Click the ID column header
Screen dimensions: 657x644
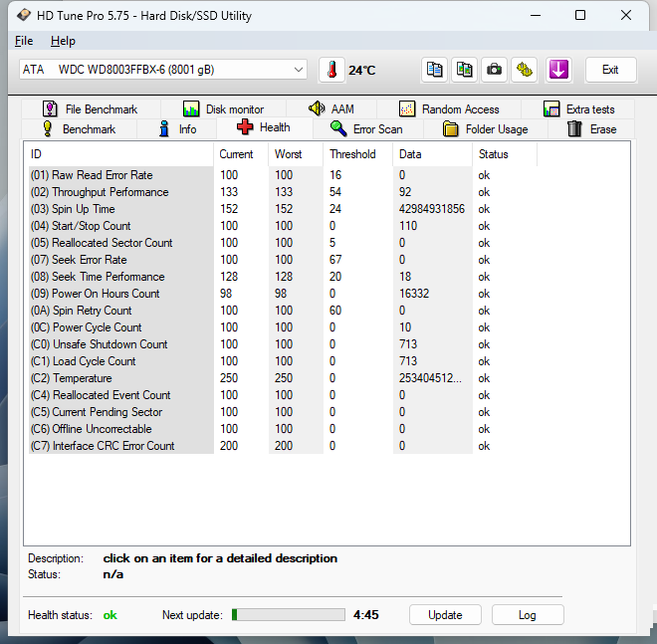119,154
